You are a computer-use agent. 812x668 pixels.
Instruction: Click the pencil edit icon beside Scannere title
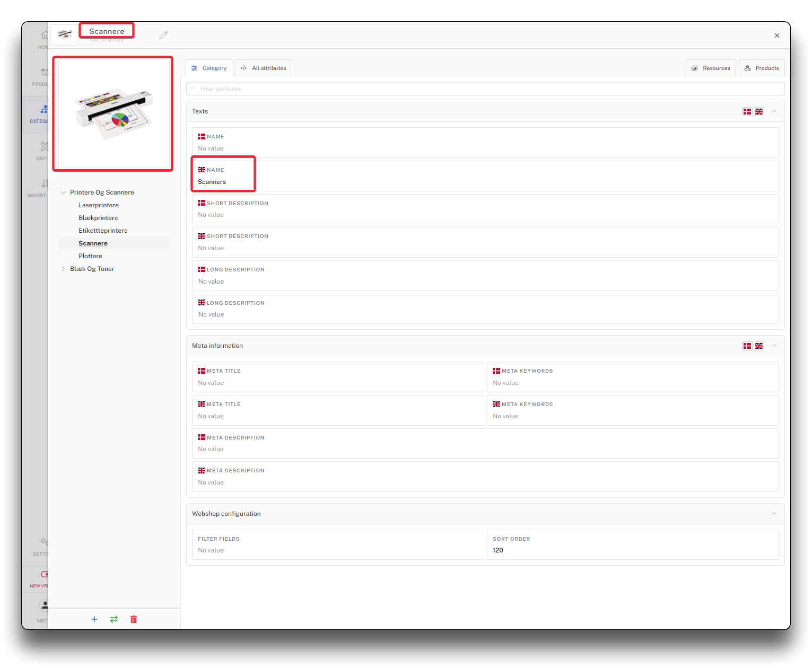point(163,35)
